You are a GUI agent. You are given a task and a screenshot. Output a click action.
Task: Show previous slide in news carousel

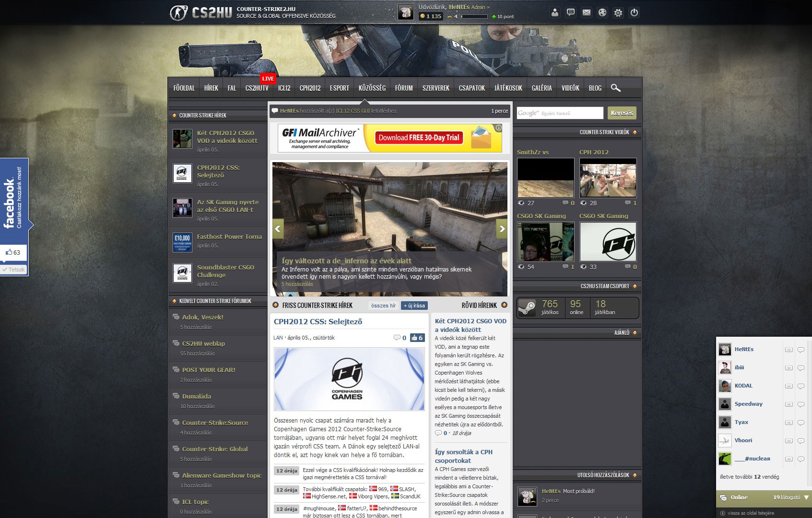pos(278,229)
